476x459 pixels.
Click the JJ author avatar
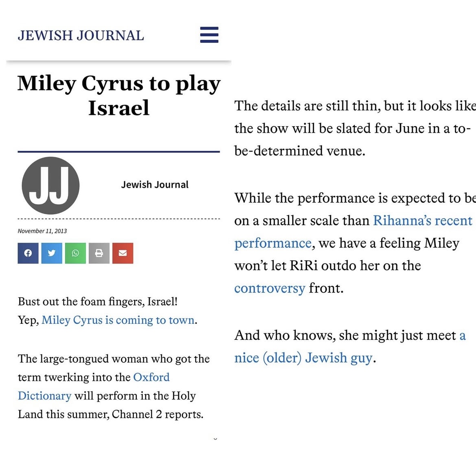50,185
